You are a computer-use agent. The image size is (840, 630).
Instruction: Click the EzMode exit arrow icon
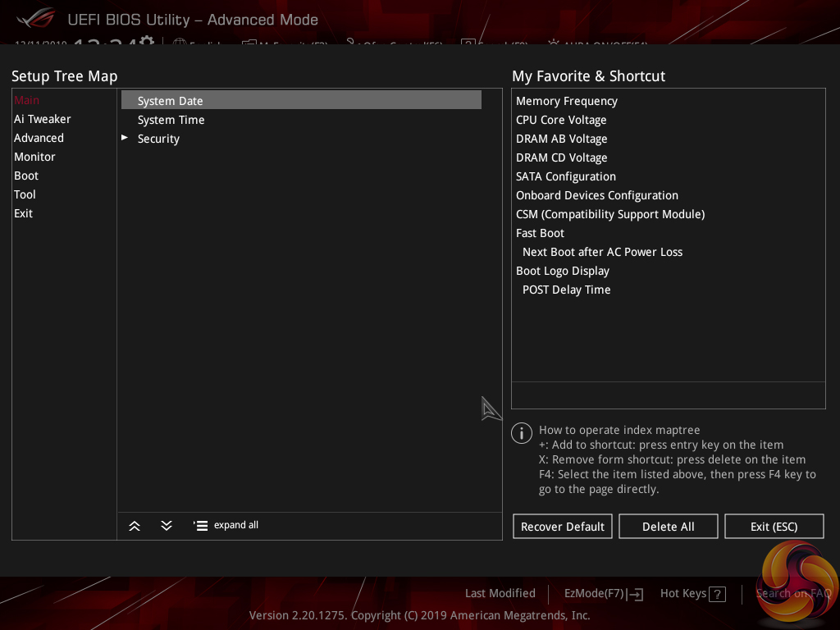636,594
